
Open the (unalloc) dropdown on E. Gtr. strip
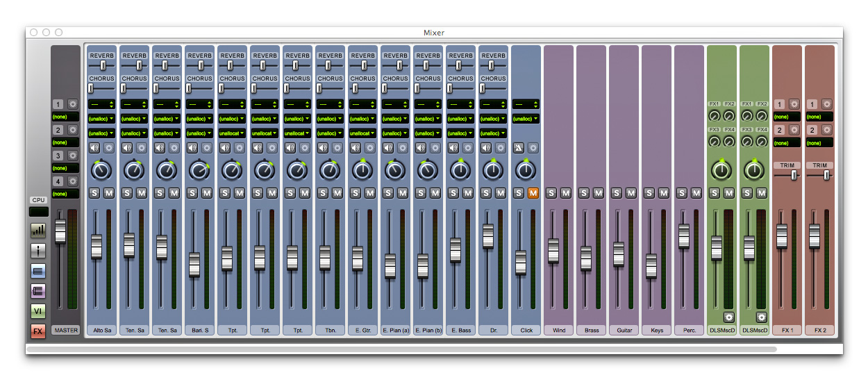(x=362, y=119)
